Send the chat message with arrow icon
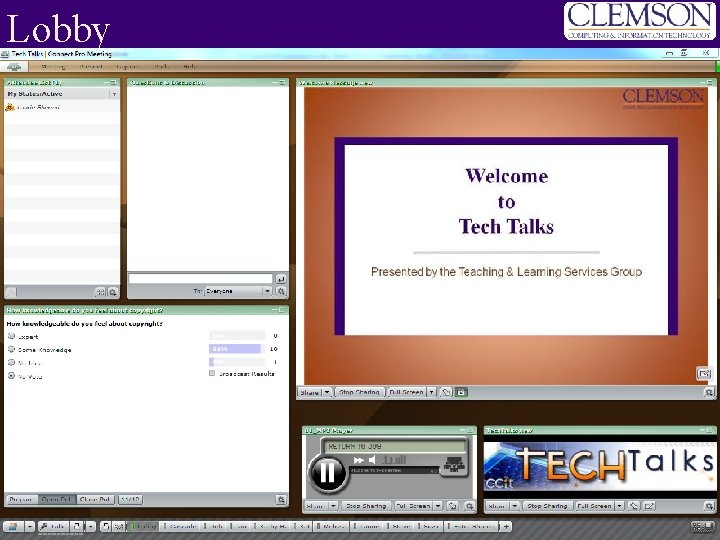Image resolution: width=720 pixels, height=540 pixels. click(x=281, y=279)
